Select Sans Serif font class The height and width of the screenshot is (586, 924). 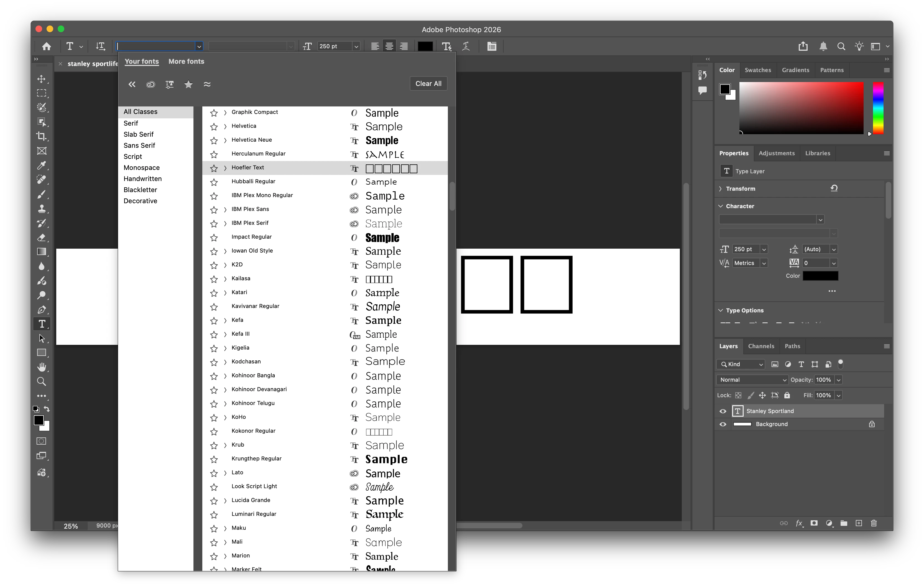pos(139,146)
